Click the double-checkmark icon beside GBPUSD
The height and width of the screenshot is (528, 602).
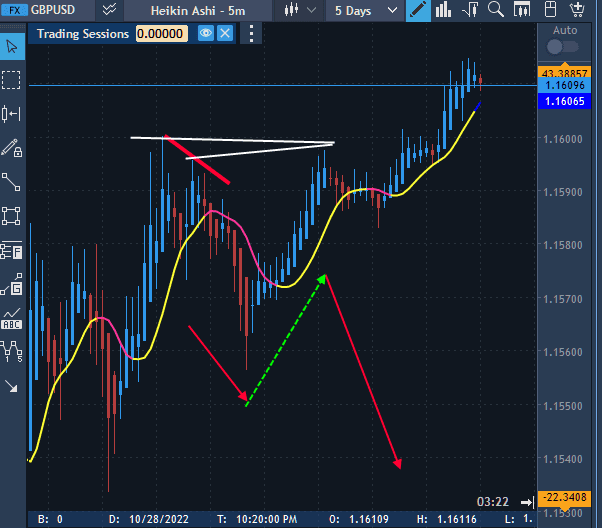click(x=109, y=10)
